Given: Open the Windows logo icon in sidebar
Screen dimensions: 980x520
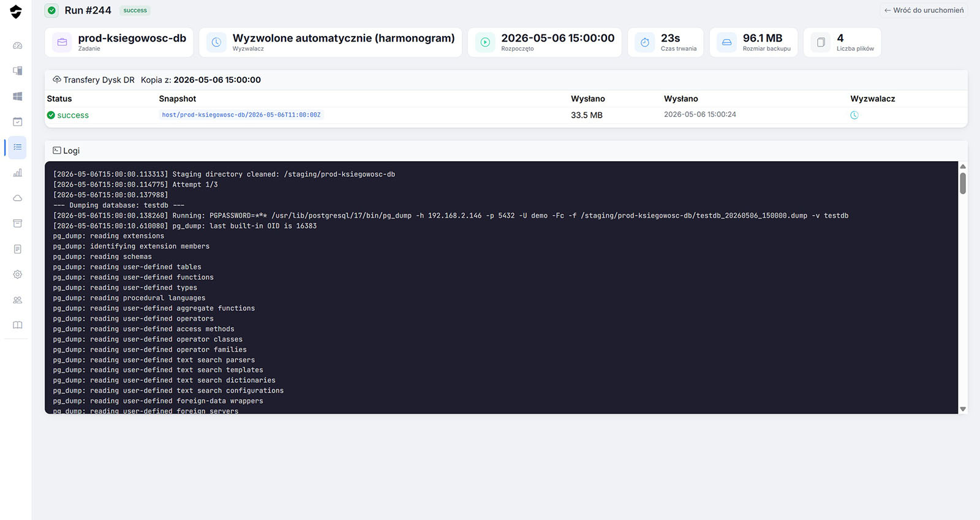Looking at the screenshot, I should pyautogui.click(x=18, y=96).
